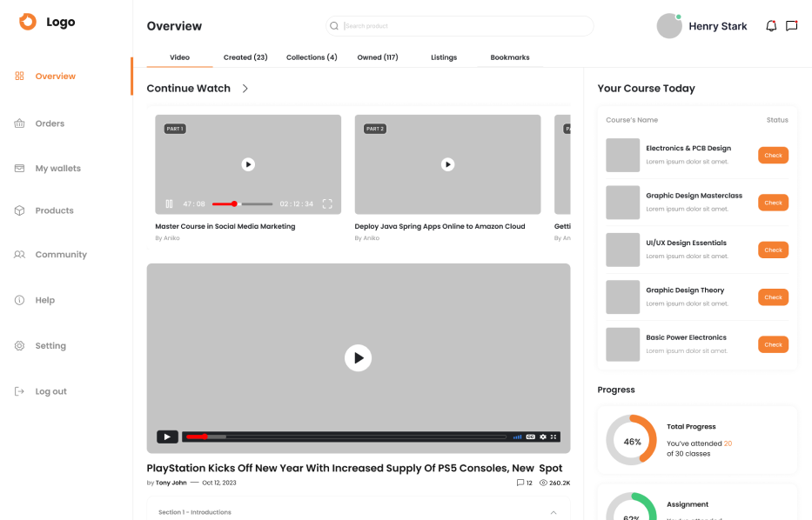This screenshot has height=520, width=812.
Task: Open the Bookmarks tab
Action: pos(509,57)
